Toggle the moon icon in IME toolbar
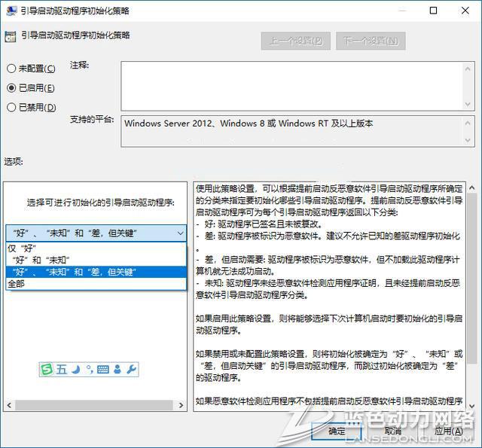The height and width of the screenshot is (448, 482). pos(75,369)
